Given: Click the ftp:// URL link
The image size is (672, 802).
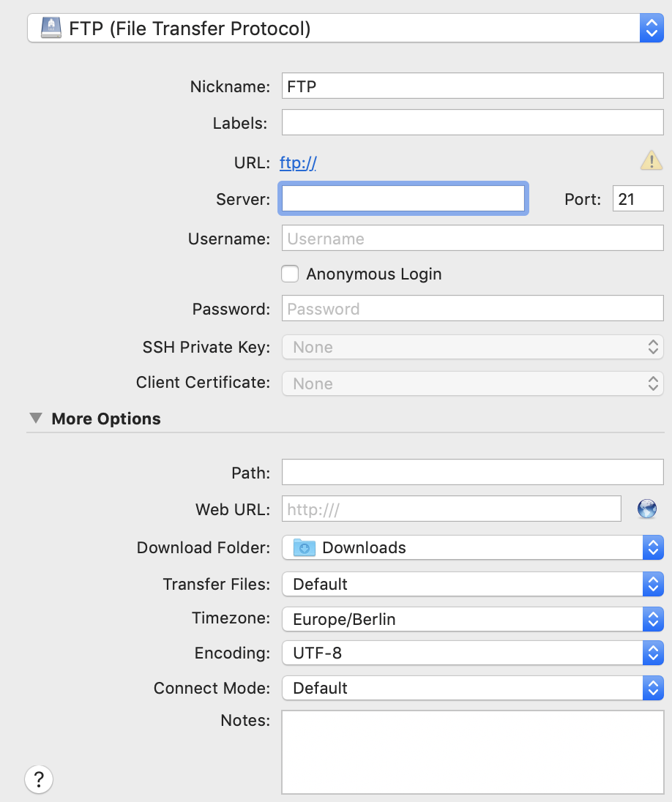Looking at the screenshot, I should click(298, 162).
